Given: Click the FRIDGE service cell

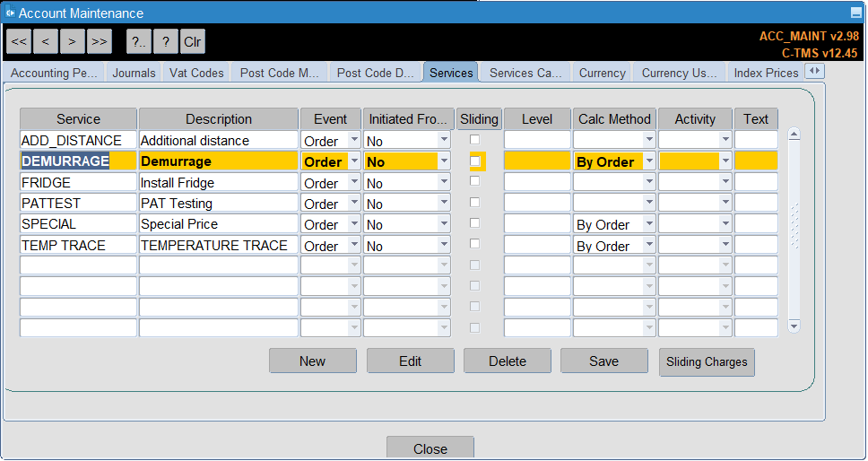Looking at the screenshot, I should click(78, 182).
